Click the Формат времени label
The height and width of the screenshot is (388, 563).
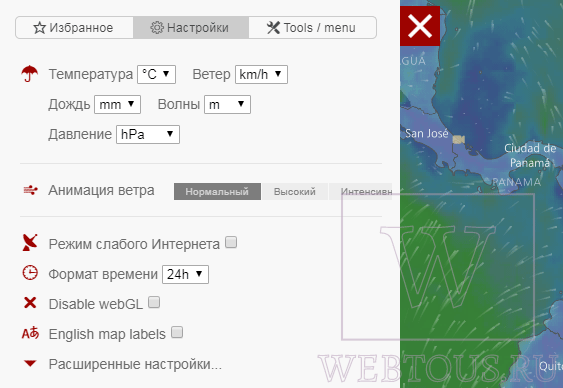click(x=103, y=274)
